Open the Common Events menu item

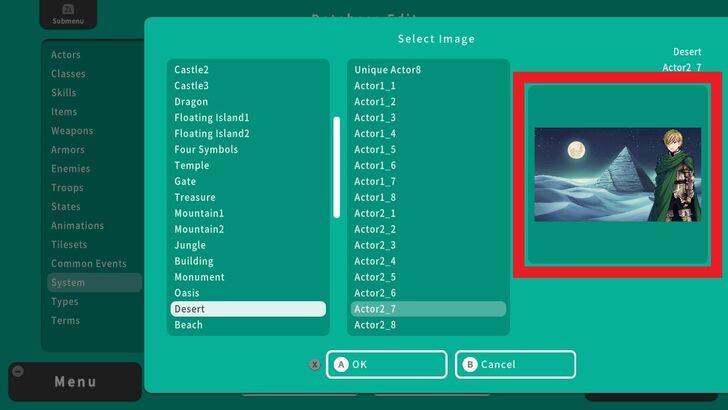(x=89, y=264)
